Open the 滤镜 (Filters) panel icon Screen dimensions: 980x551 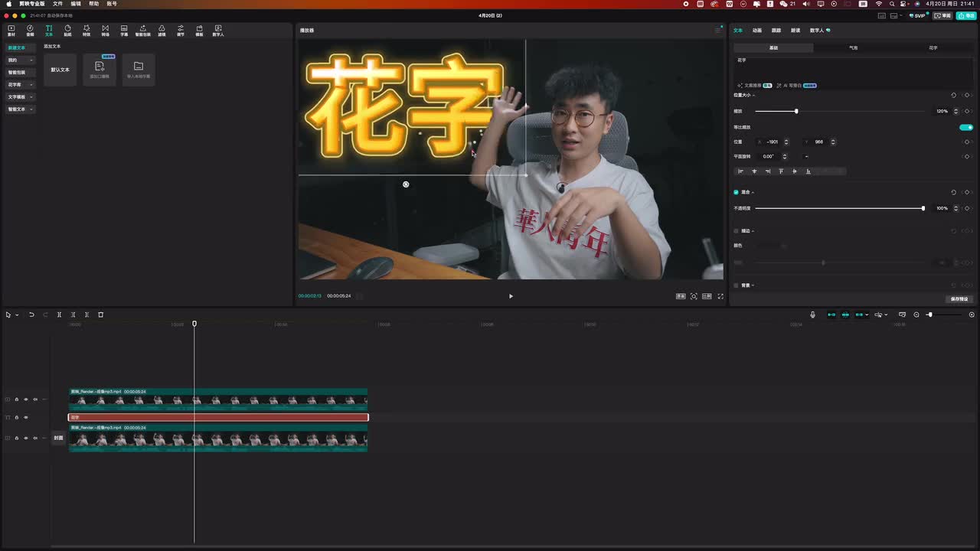tap(162, 31)
